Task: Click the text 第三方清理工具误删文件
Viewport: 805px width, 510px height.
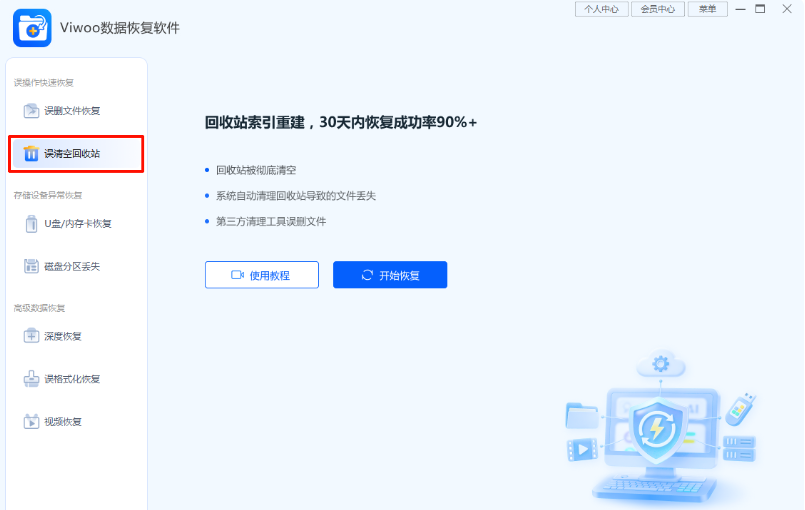Action: pyautogui.click(x=271, y=221)
